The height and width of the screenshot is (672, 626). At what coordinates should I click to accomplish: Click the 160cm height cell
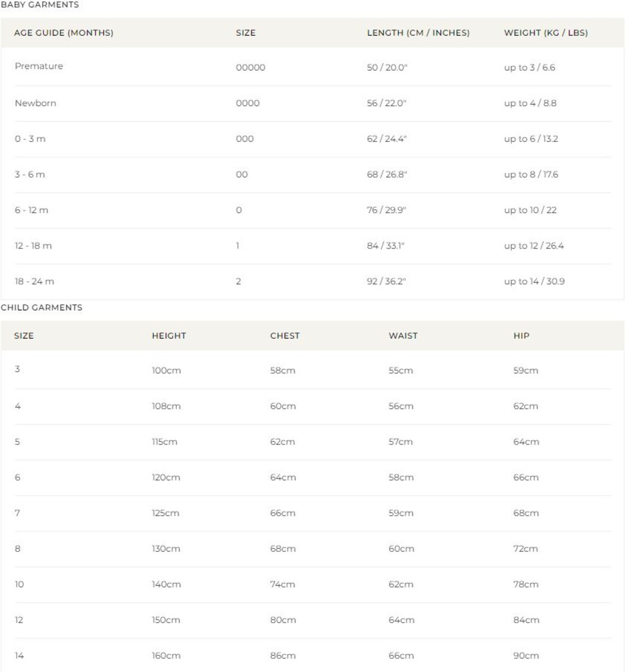click(166, 655)
